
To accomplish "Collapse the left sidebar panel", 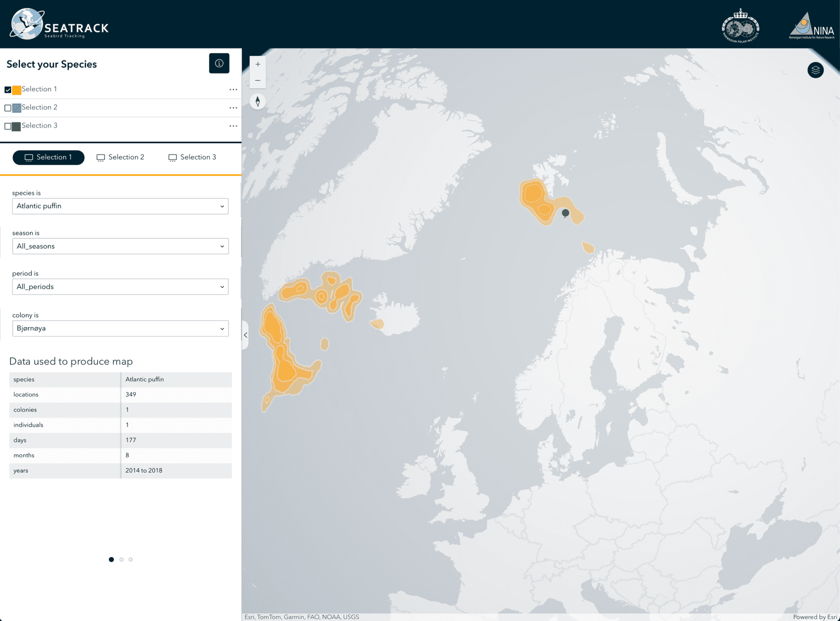I will [x=245, y=335].
